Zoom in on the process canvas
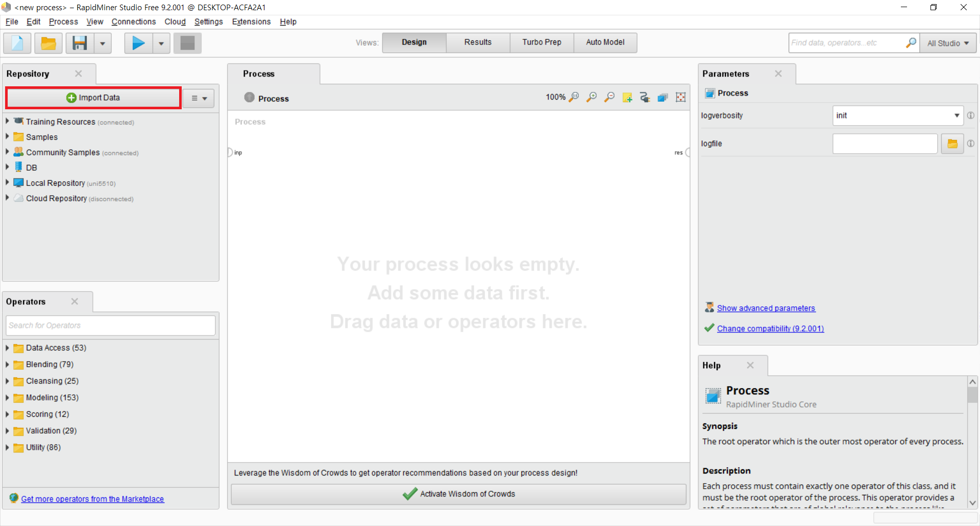The height and width of the screenshot is (526, 980). (592, 97)
